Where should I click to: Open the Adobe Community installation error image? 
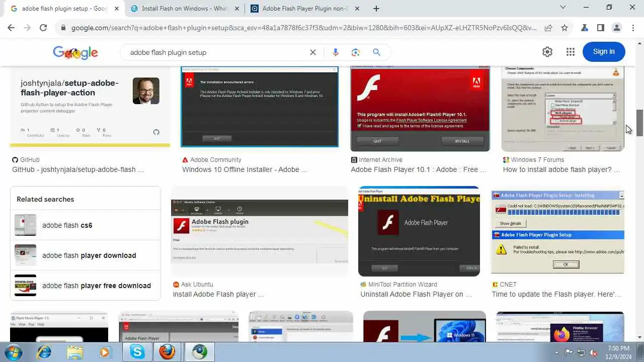point(260,107)
